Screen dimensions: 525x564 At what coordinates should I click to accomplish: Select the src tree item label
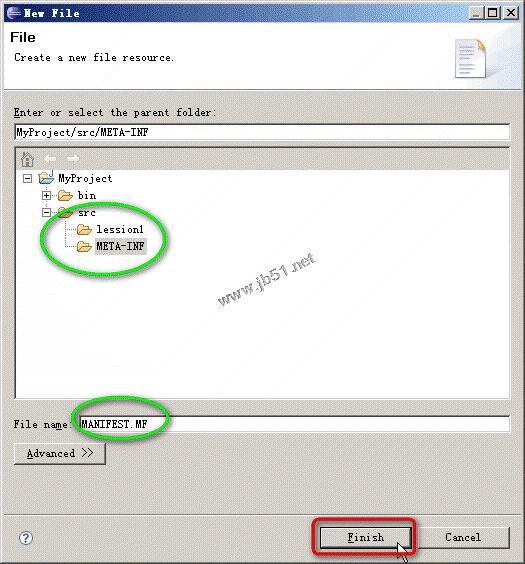tap(87, 213)
